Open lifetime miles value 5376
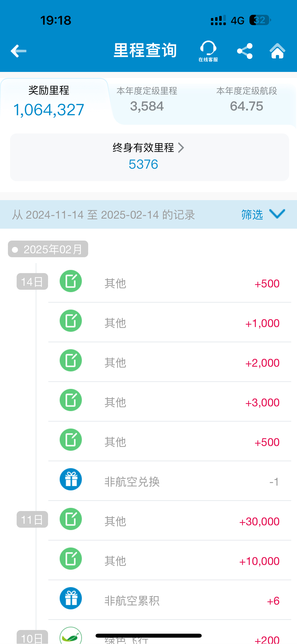This screenshot has height=644, width=297. [x=143, y=164]
